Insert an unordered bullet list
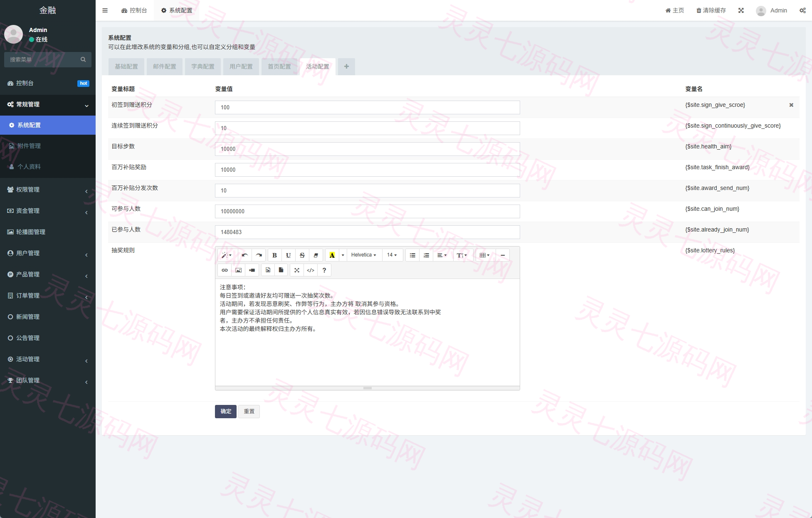The image size is (812, 518). click(412, 255)
